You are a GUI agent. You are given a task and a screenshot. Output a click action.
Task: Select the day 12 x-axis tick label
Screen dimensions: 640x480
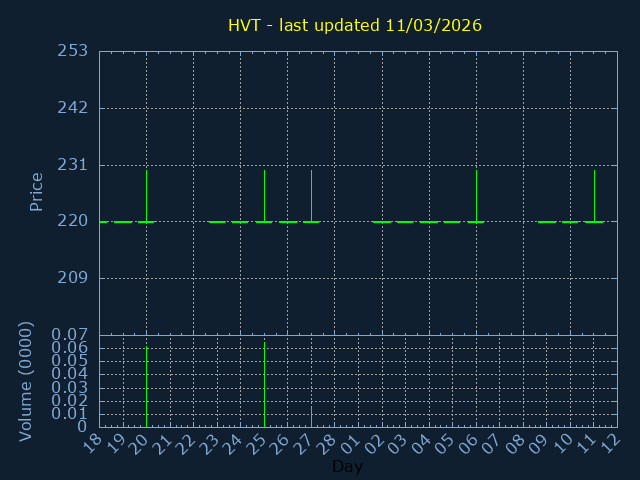[x=611, y=443]
